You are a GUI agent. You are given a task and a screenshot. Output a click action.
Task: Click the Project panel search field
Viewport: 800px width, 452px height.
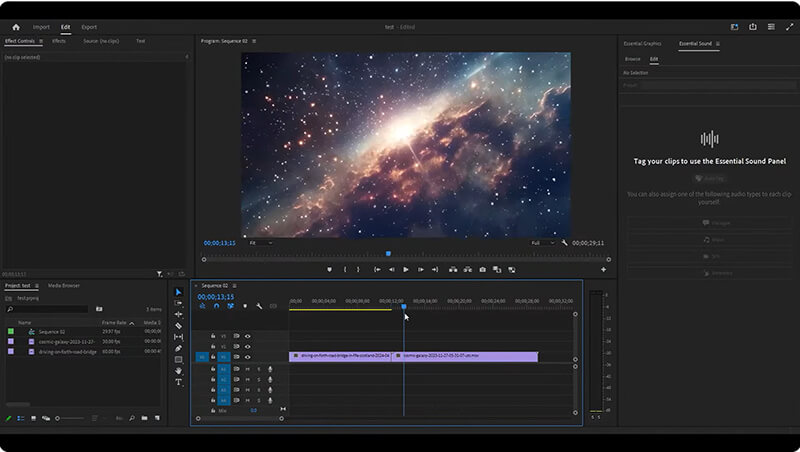(x=47, y=309)
